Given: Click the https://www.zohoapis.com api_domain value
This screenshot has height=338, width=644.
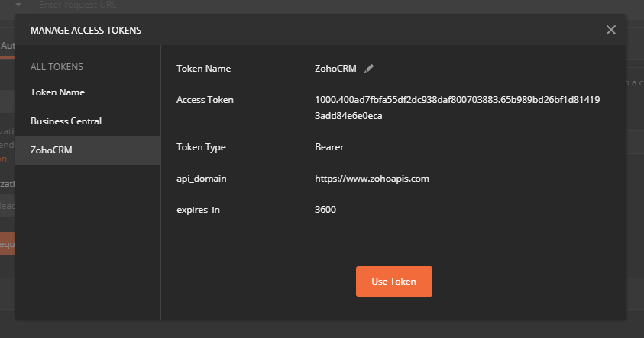Looking at the screenshot, I should (x=372, y=179).
